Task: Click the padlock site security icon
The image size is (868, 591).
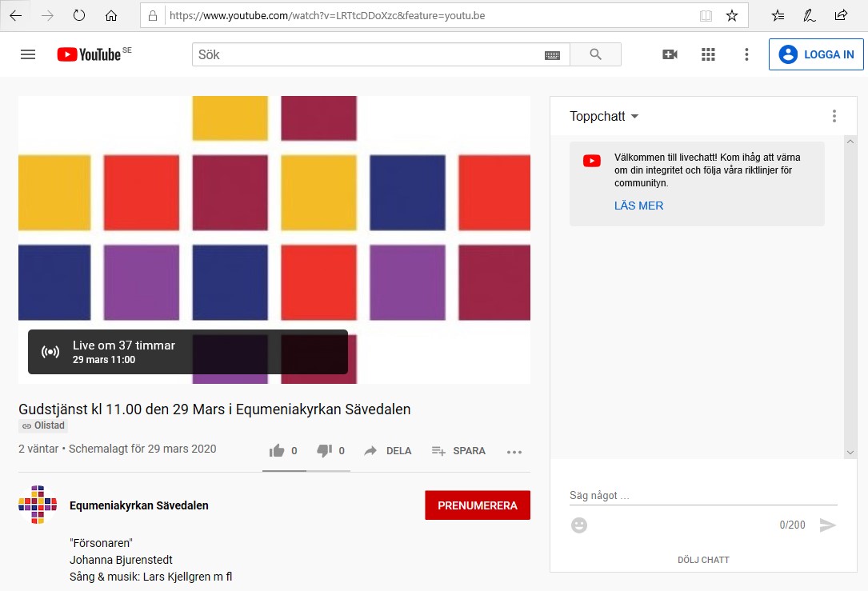Action: point(153,15)
